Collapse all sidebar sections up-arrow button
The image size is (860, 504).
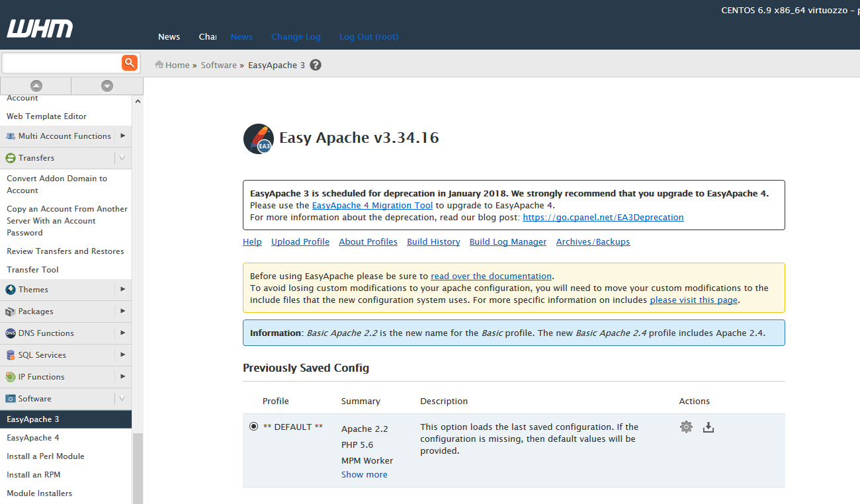(36, 86)
